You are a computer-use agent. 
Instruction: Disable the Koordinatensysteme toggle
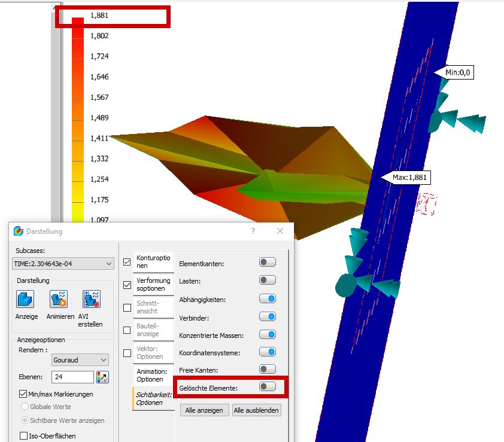coord(267,352)
